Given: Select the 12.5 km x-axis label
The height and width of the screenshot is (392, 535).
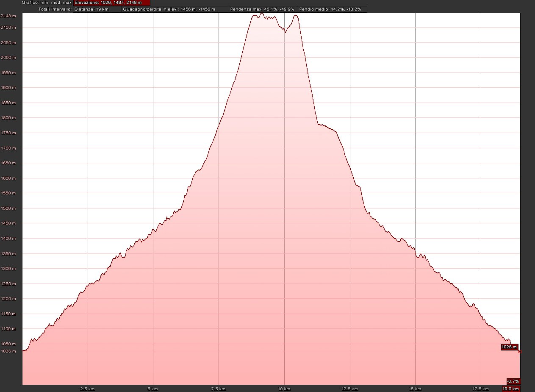Looking at the screenshot, I should 349,389.
